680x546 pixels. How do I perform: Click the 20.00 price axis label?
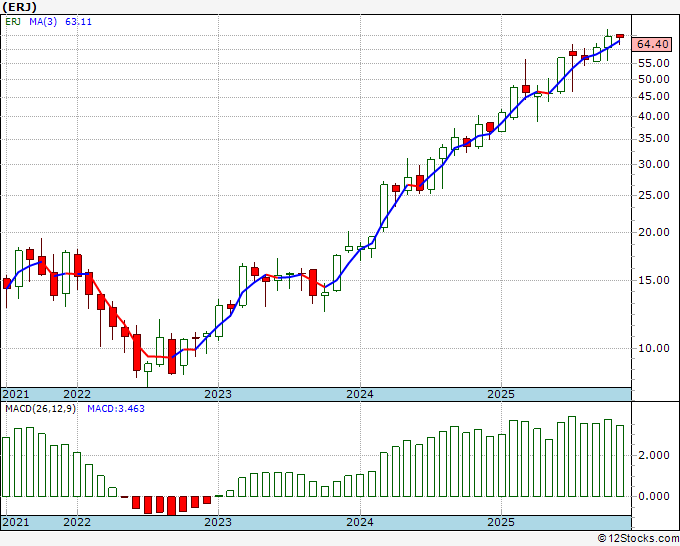click(x=654, y=232)
